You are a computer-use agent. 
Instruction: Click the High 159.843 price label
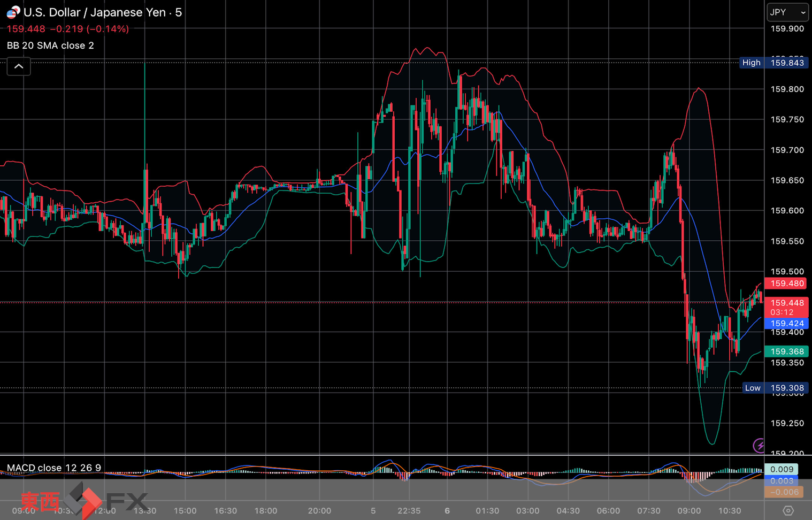tap(773, 63)
